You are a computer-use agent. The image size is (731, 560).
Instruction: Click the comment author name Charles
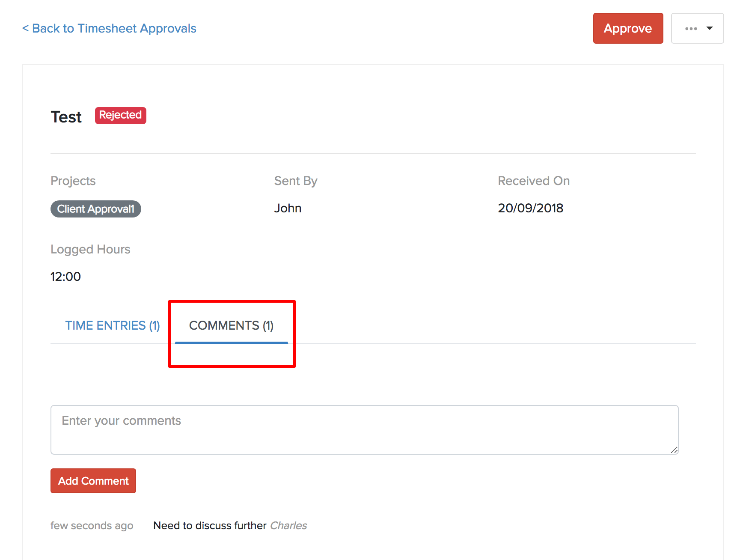coord(288,525)
